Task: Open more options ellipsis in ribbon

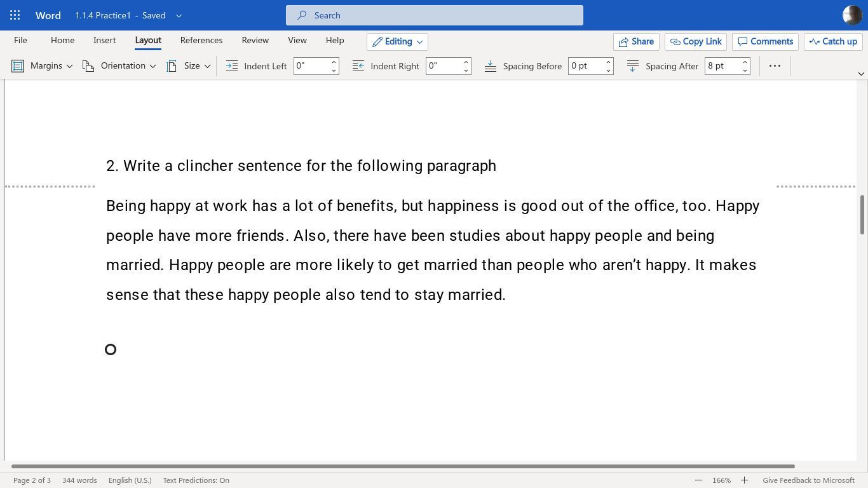Action: [x=775, y=66]
